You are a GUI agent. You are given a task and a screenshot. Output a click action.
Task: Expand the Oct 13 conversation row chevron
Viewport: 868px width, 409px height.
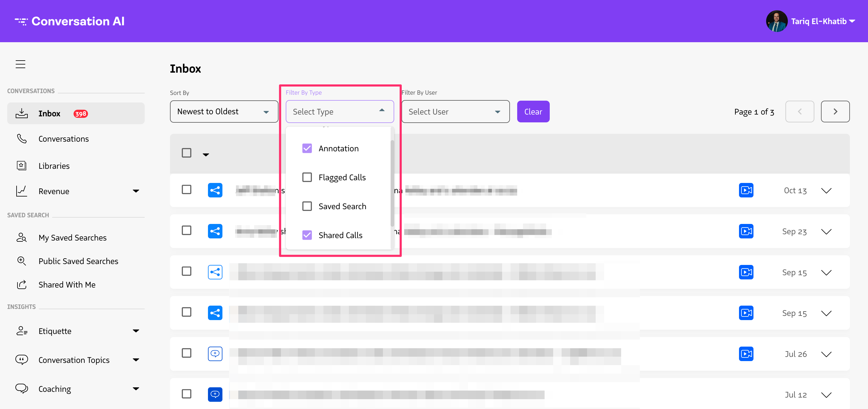pyautogui.click(x=826, y=191)
